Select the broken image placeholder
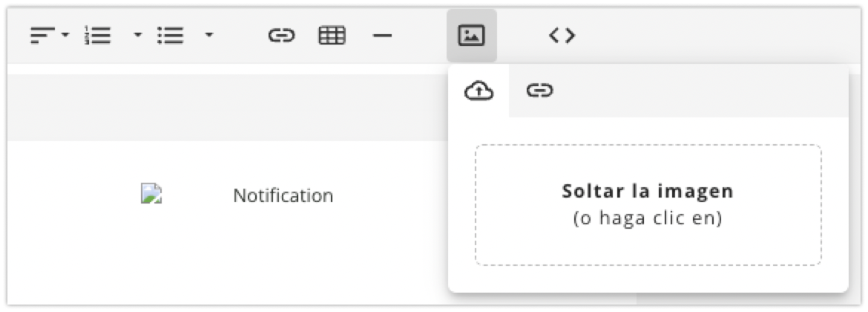Viewport: 868px width, 312px height. pyautogui.click(x=151, y=195)
